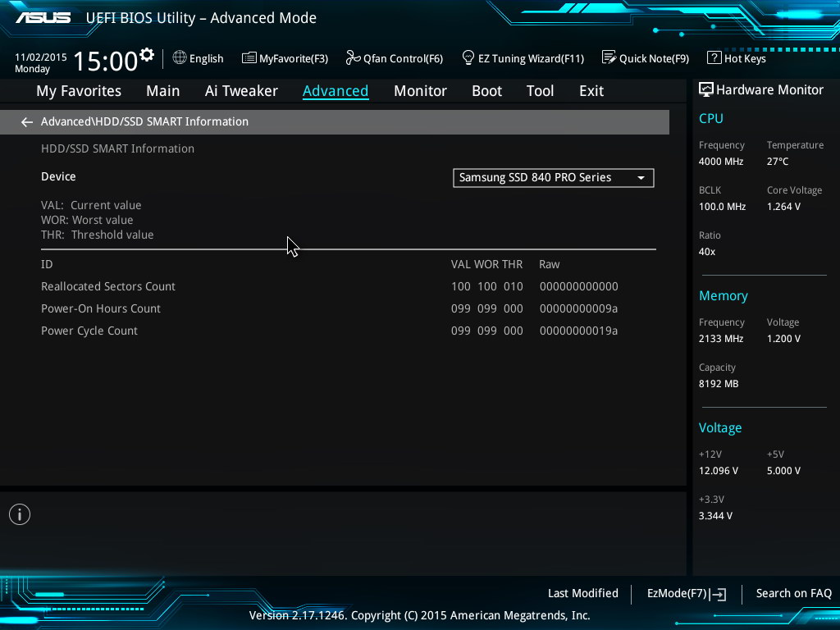
Task: Click the globe icon for language
Action: point(180,57)
